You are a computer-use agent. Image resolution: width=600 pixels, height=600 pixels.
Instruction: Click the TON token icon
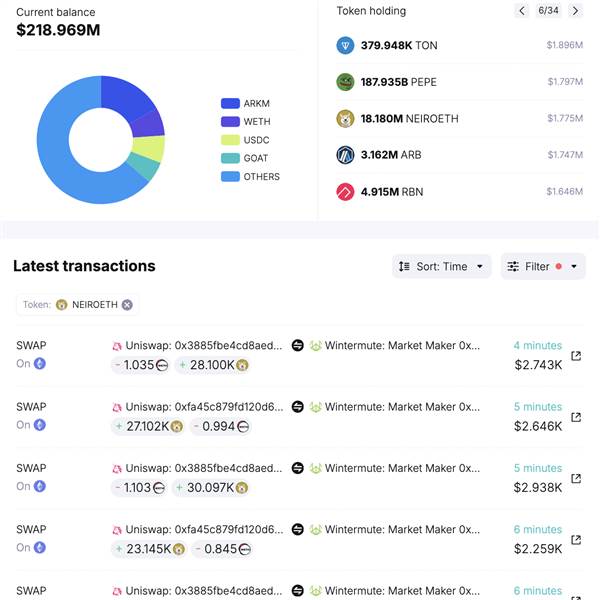345,46
